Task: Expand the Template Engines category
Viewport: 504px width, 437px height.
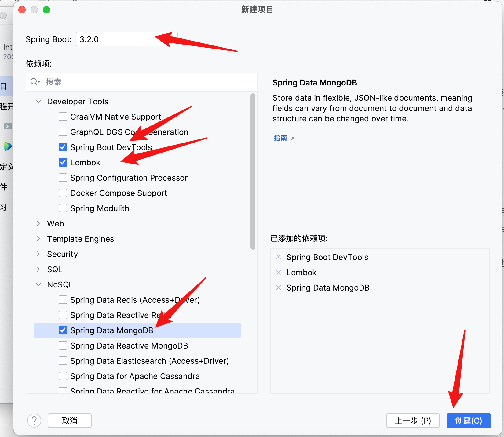Action: tap(38, 239)
